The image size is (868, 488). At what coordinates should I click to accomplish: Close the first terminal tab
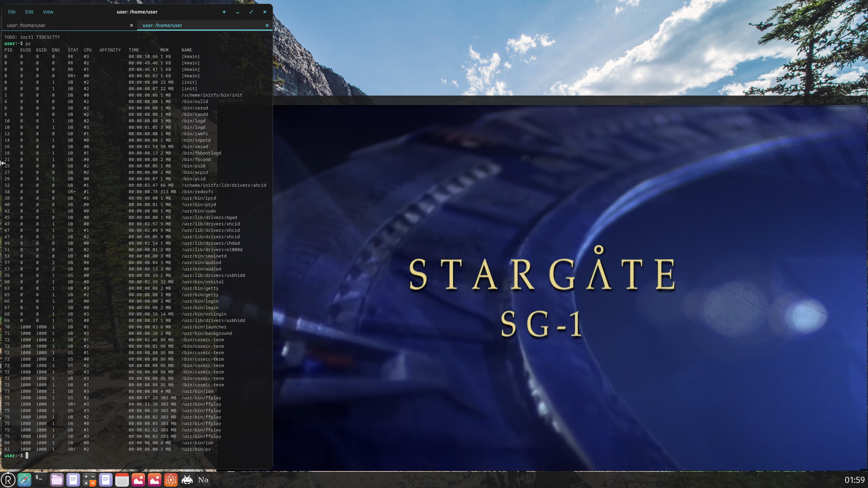(132, 25)
